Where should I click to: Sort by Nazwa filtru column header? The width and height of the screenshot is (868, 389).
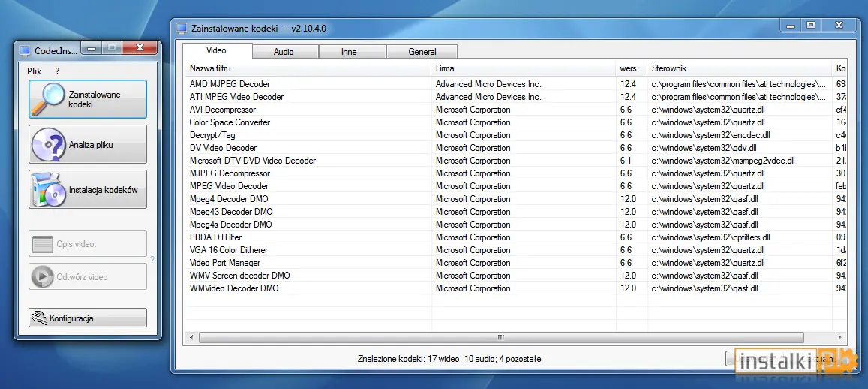click(308, 68)
